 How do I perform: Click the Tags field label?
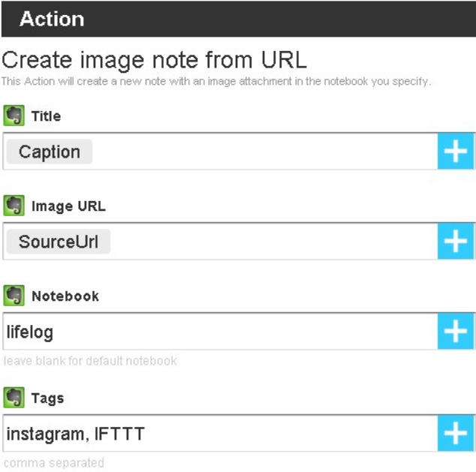click(47, 398)
